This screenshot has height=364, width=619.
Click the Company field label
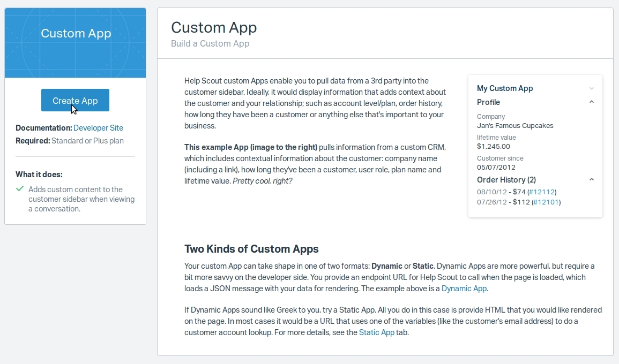[x=491, y=117]
